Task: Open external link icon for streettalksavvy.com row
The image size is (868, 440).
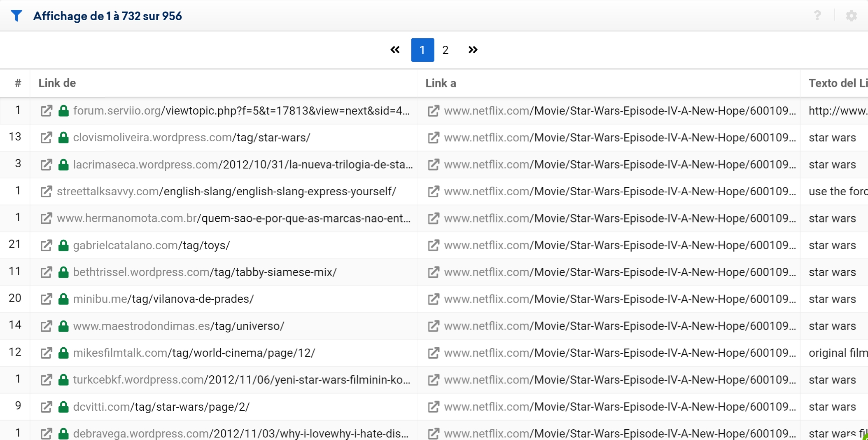Action: [x=47, y=192]
